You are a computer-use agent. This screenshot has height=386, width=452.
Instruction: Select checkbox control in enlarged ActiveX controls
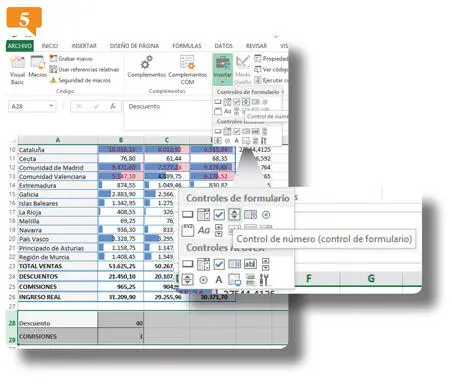219,264
